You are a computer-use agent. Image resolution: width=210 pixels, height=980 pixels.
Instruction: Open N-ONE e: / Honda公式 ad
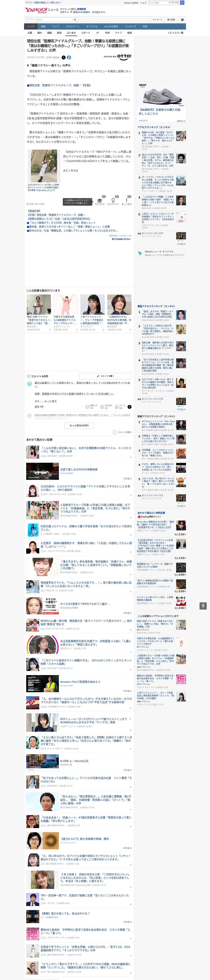click(74, 761)
